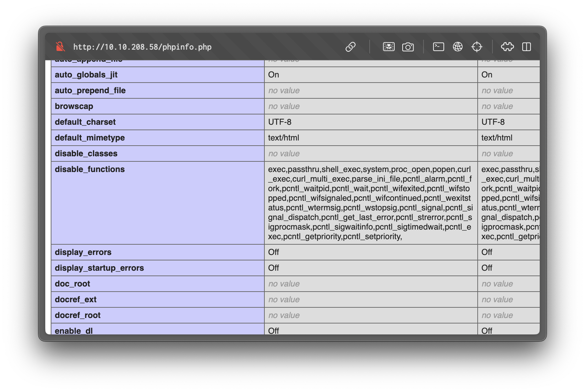Viewport: 585px width, 392px height.
Task: Select the default_charset UTF-8 local value
Action: click(x=280, y=122)
